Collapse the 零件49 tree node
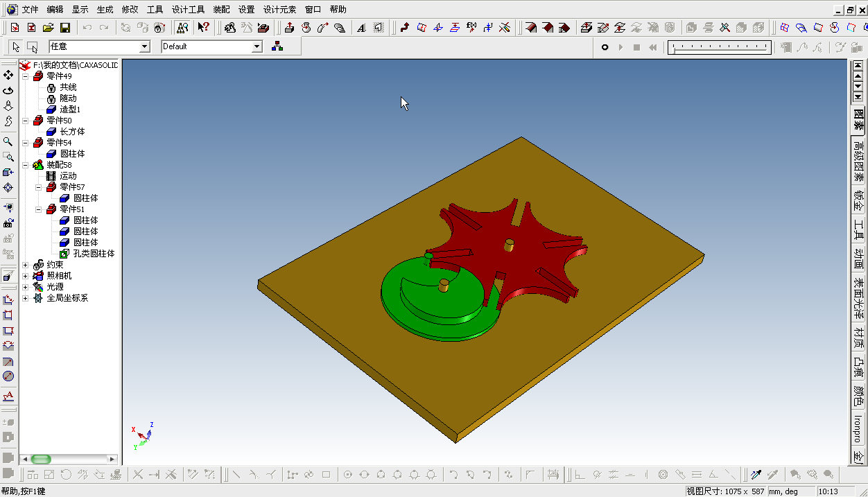Screen dimensions: 868x497 [26, 76]
